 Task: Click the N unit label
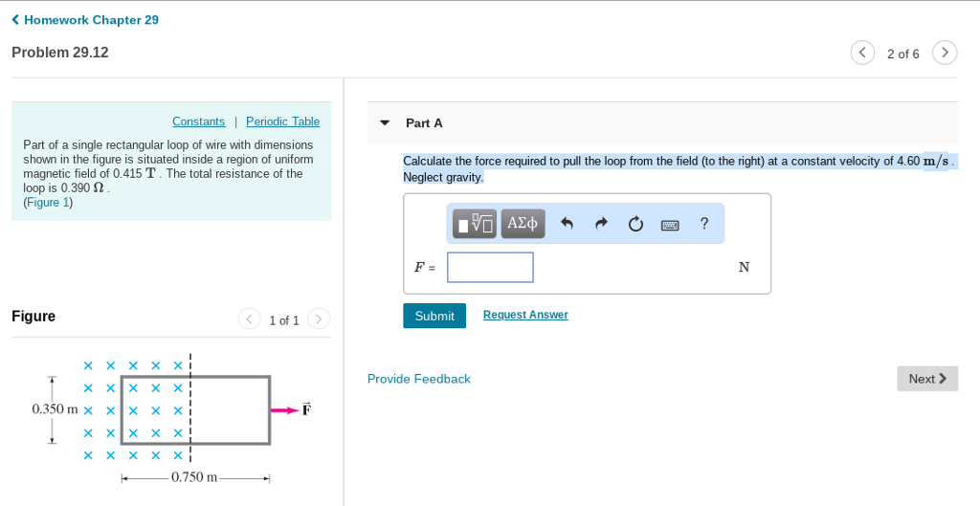pos(744,268)
